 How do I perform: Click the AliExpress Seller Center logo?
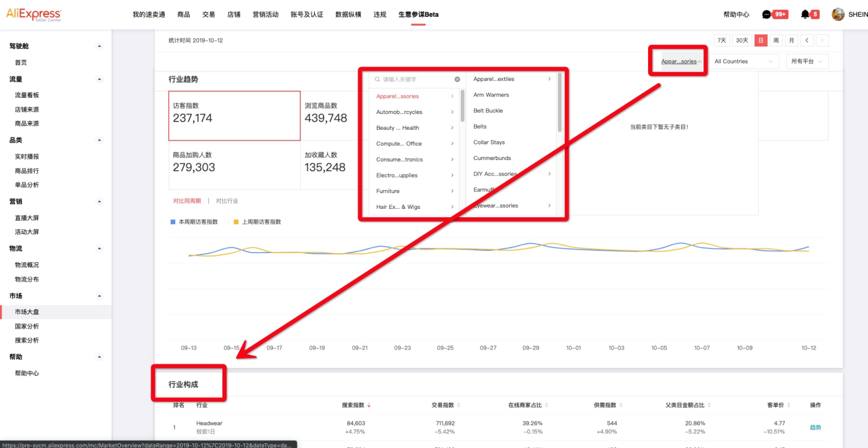point(34,15)
